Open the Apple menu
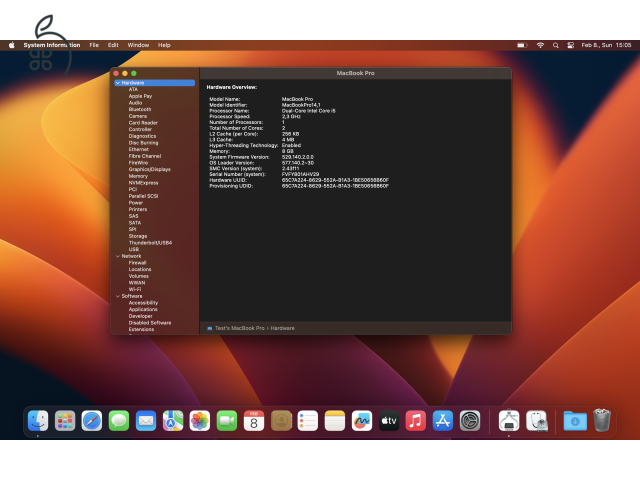The width and height of the screenshot is (640, 480). tap(11, 45)
